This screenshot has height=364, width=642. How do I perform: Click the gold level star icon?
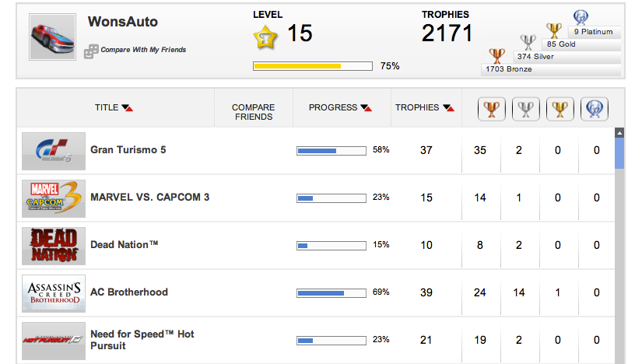(x=265, y=36)
